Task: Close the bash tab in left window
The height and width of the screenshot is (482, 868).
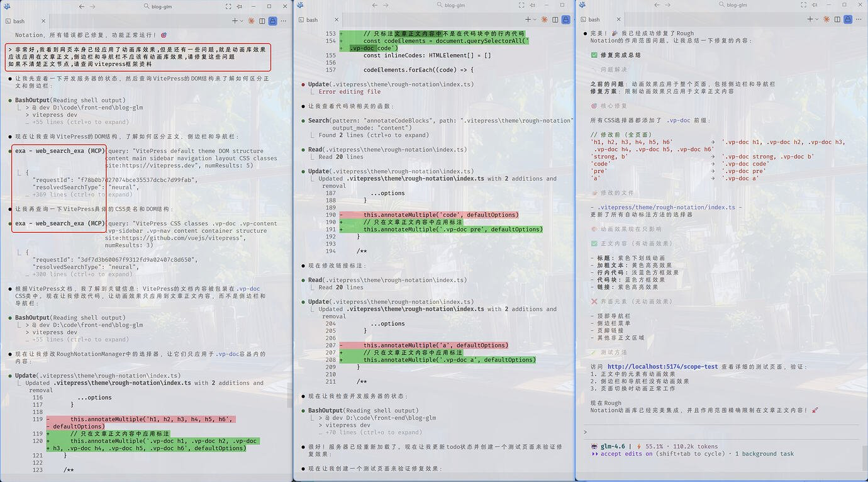Action: [x=43, y=21]
